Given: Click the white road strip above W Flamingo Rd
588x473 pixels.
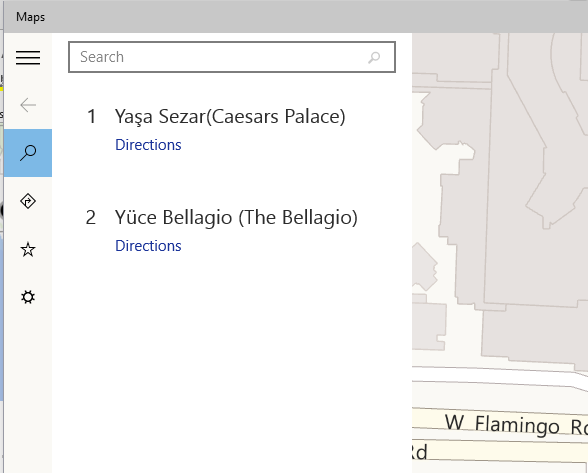Looking at the screenshot, I should click(x=499, y=377).
